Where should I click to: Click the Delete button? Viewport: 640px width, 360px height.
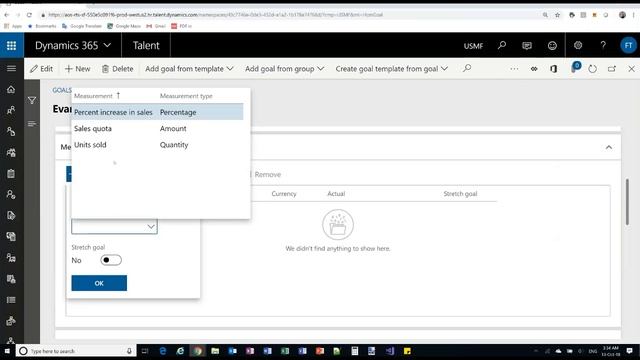click(x=118, y=69)
